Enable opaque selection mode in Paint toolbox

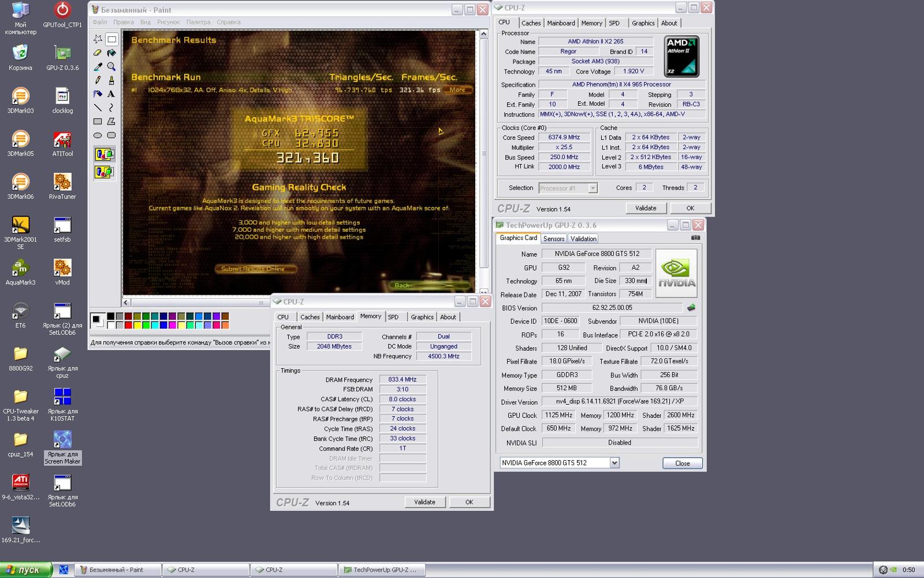pos(105,154)
